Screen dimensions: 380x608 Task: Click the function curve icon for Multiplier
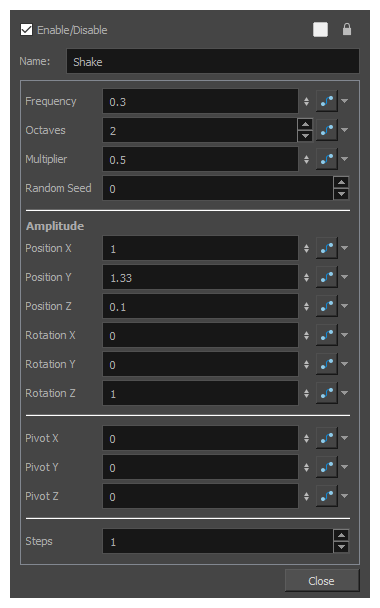(x=326, y=159)
